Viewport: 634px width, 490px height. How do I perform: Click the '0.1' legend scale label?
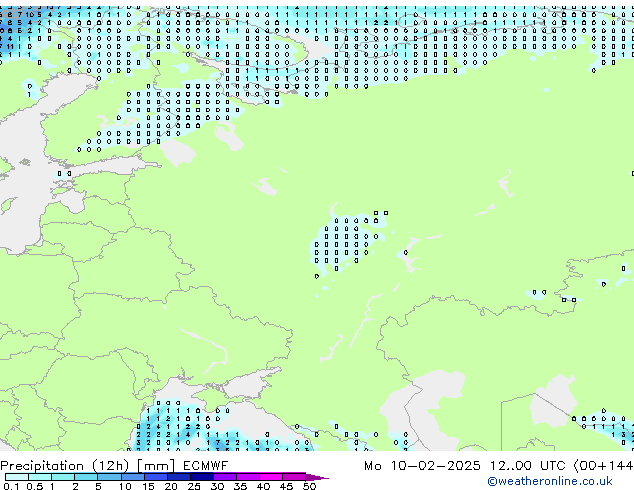11,486
